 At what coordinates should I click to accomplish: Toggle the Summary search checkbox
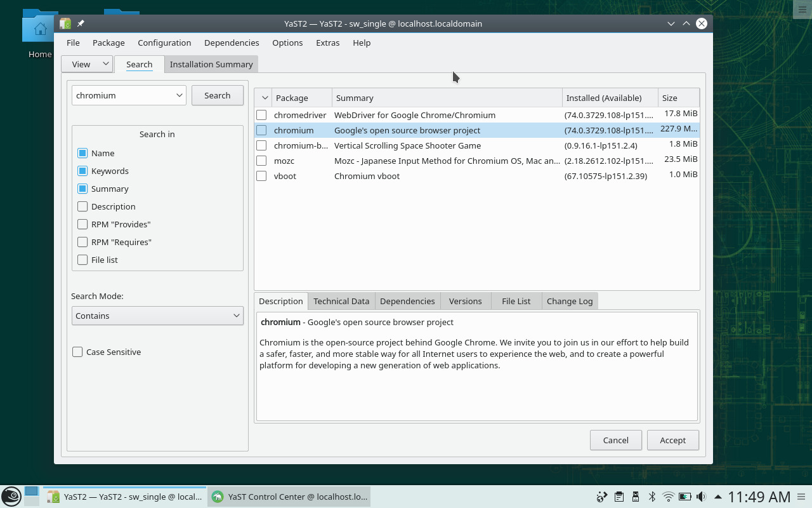pyautogui.click(x=82, y=189)
